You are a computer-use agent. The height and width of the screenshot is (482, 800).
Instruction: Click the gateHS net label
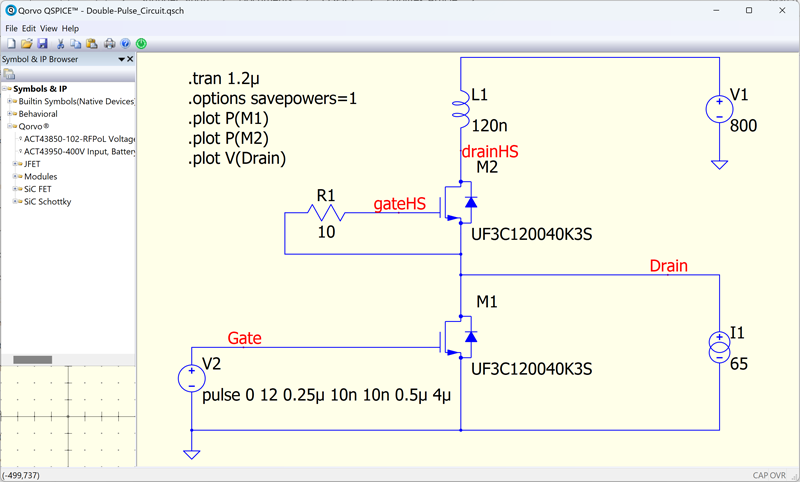[399, 204]
